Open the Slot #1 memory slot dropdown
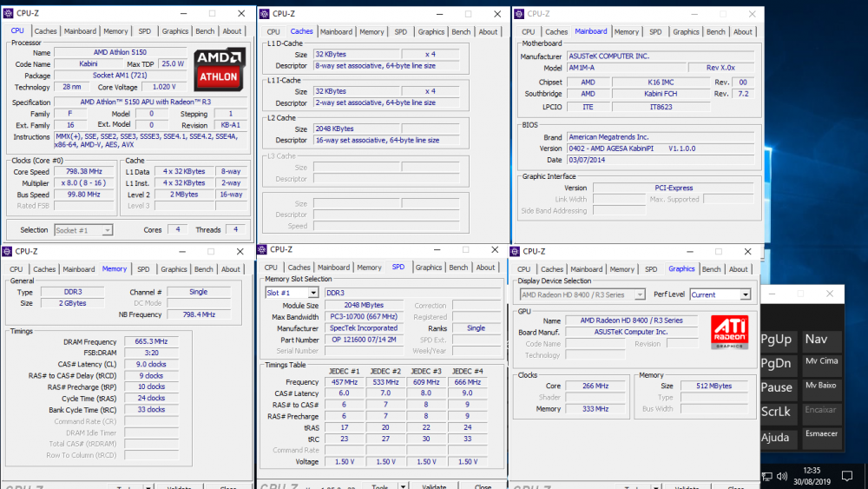This screenshot has height=489, width=868. 291,293
